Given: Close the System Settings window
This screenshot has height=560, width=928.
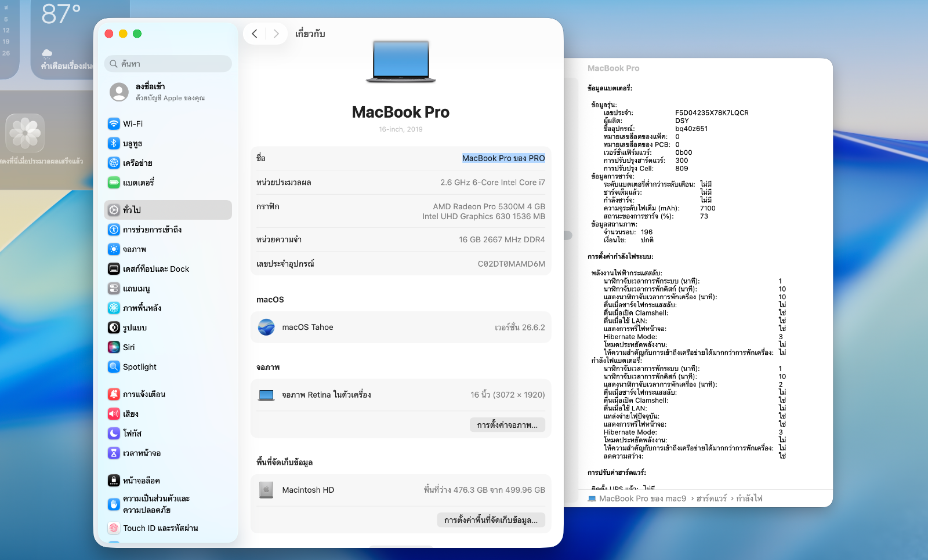Looking at the screenshot, I should pyautogui.click(x=109, y=34).
